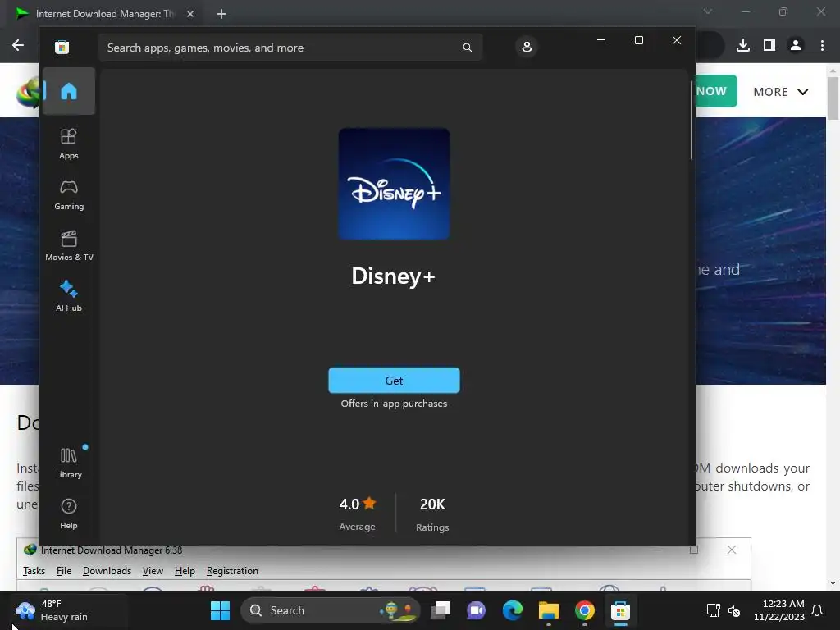The height and width of the screenshot is (630, 840).
Task: Expand the MORE dropdown on webpage
Action: [781, 92]
